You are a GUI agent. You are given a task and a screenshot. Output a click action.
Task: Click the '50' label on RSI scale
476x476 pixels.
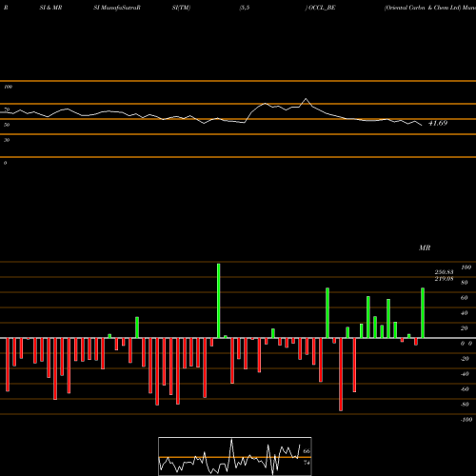[7, 125]
